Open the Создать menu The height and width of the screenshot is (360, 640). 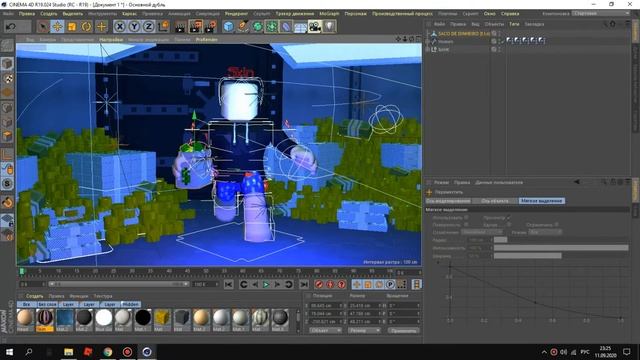click(49, 13)
